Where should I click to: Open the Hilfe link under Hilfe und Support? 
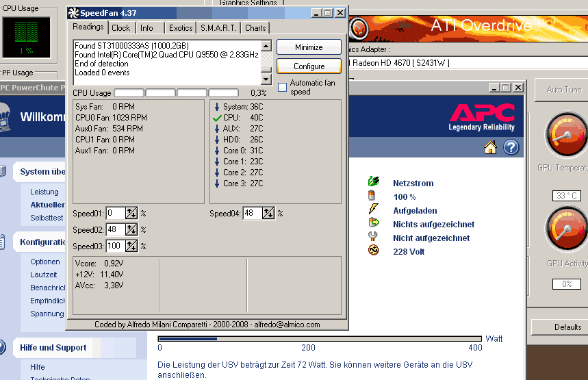click(38, 367)
